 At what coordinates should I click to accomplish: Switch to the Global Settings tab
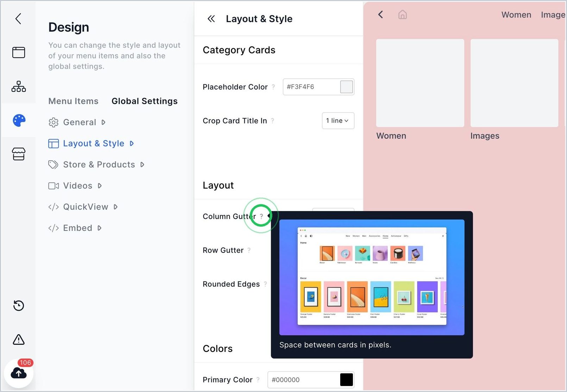point(144,101)
